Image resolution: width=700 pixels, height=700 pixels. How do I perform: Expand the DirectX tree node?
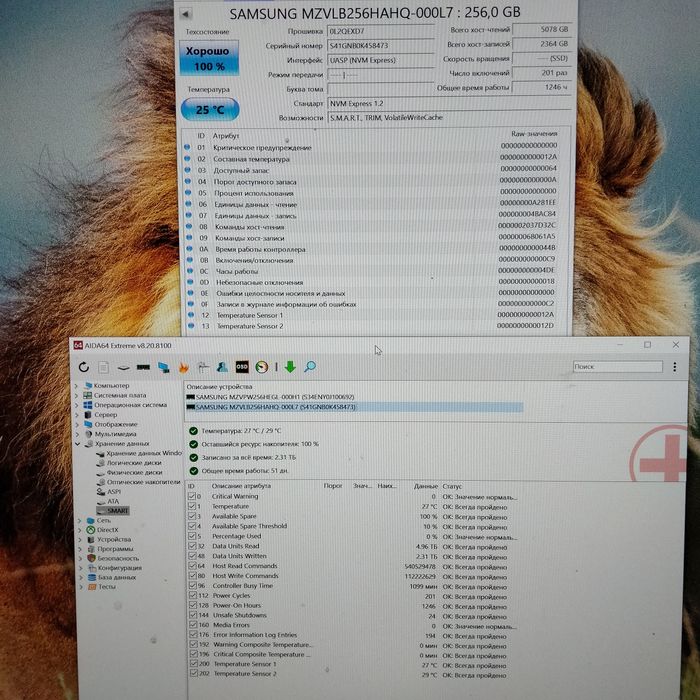79,530
